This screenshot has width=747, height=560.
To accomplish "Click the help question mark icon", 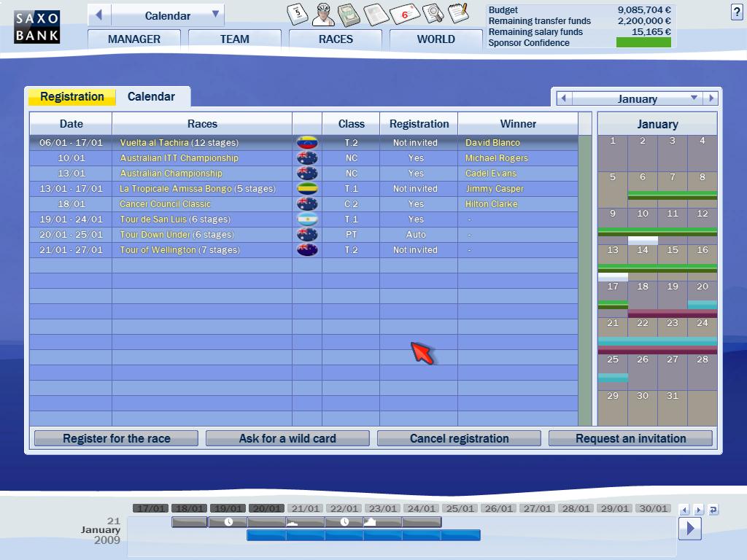I will 736,12.
